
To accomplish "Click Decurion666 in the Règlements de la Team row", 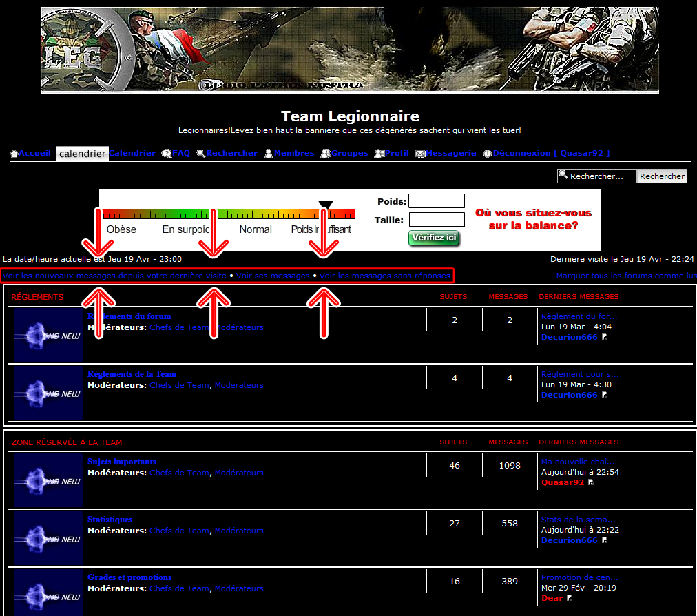I will [570, 395].
